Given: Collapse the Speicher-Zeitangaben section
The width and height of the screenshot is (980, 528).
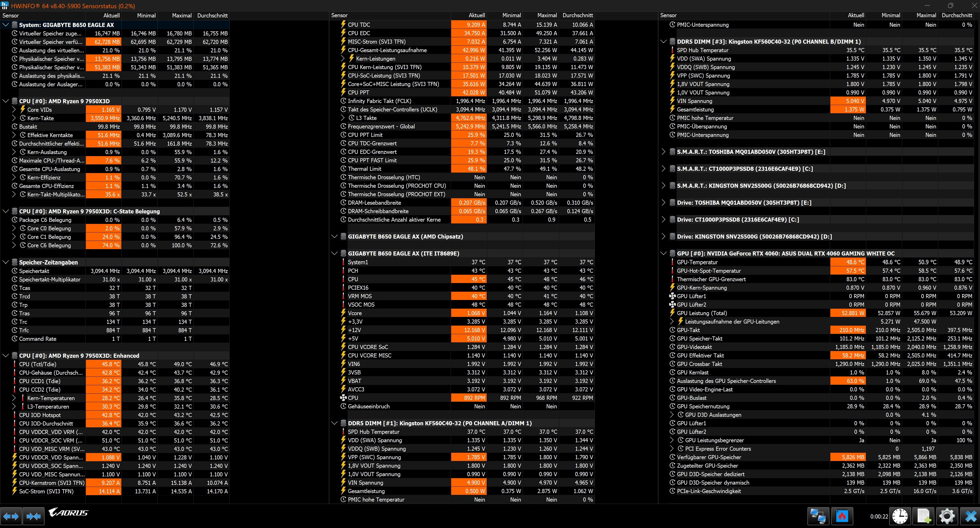Looking at the screenshot, I should pos(6,262).
